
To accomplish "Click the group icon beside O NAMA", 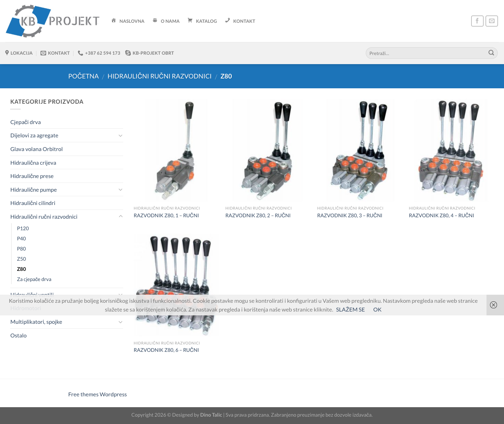I will tap(155, 20).
